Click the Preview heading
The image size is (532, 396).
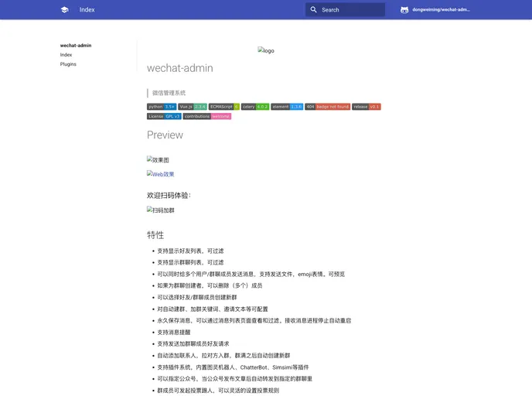[165, 135]
